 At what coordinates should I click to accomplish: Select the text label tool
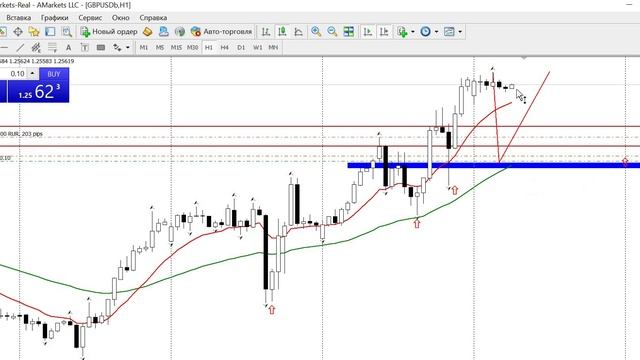coord(84,48)
